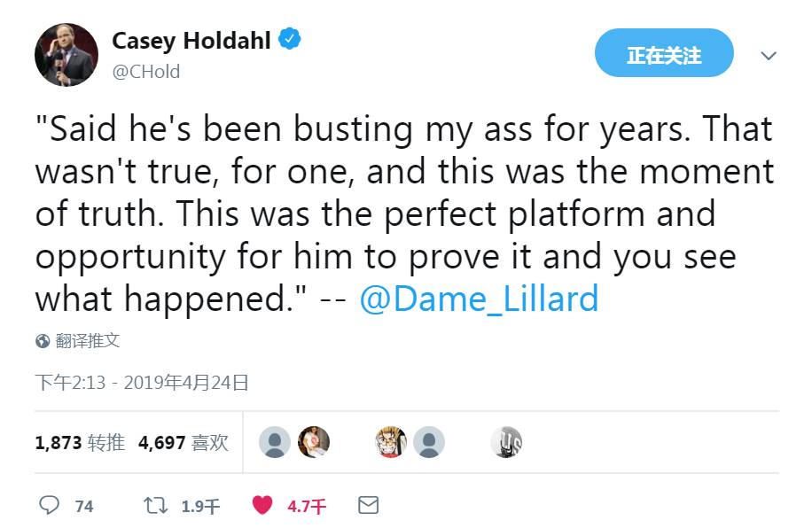Translate the tweet using 翻译推文

tap(87, 341)
